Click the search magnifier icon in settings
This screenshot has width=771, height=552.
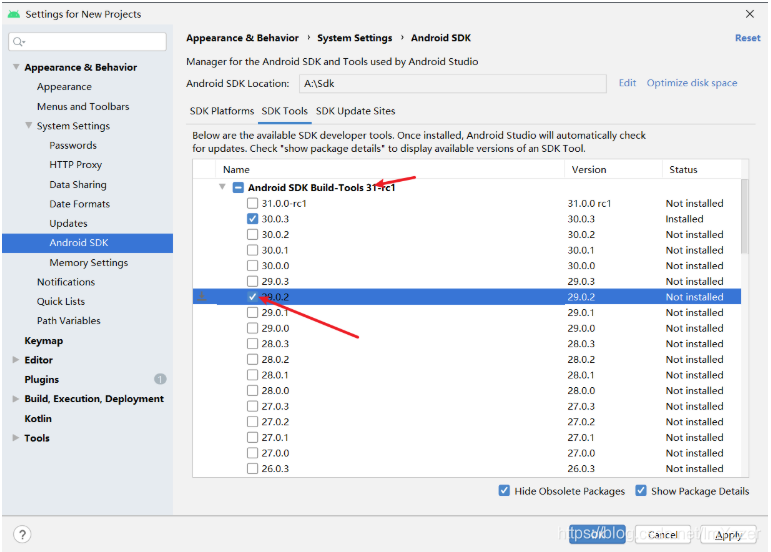pyautogui.click(x=18, y=42)
